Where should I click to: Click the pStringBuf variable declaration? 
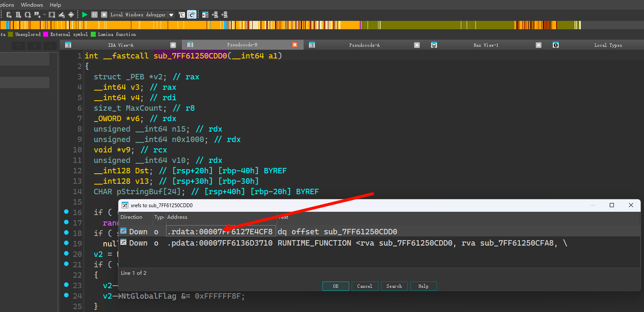pyautogui.click(x=140, y=192)
